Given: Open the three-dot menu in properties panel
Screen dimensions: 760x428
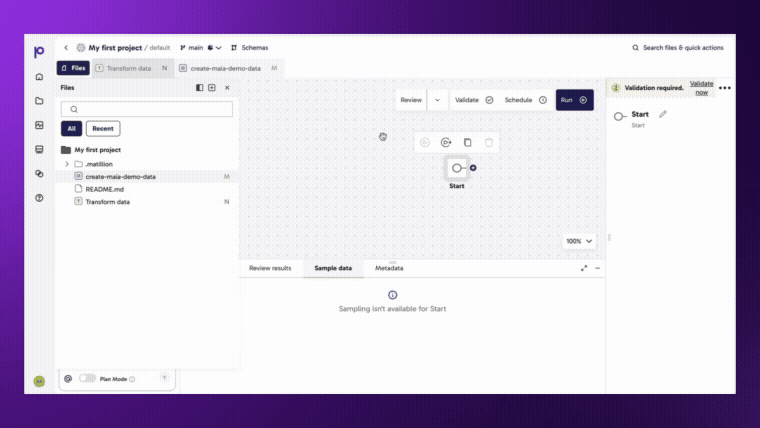Looking at the screenshot, I should click(725, 88).
